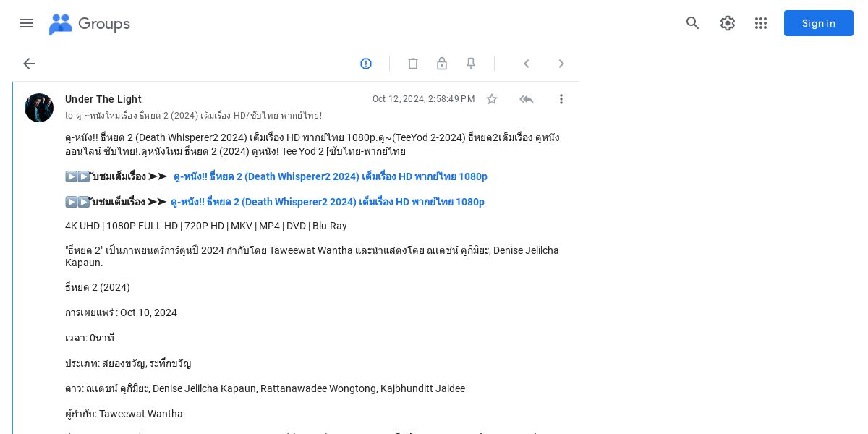868x434 pixels.
Task: Lock the conversation
Action: point(442,64)
